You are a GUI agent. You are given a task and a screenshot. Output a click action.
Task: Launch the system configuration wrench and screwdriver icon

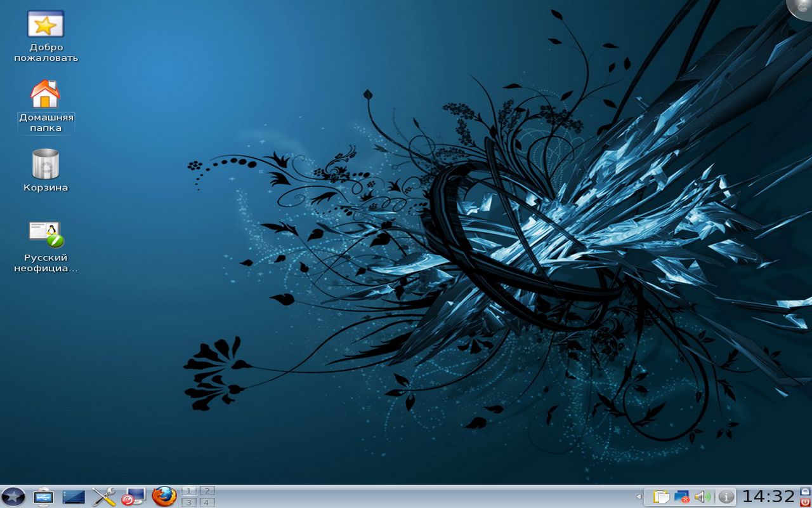coord(103,497)
